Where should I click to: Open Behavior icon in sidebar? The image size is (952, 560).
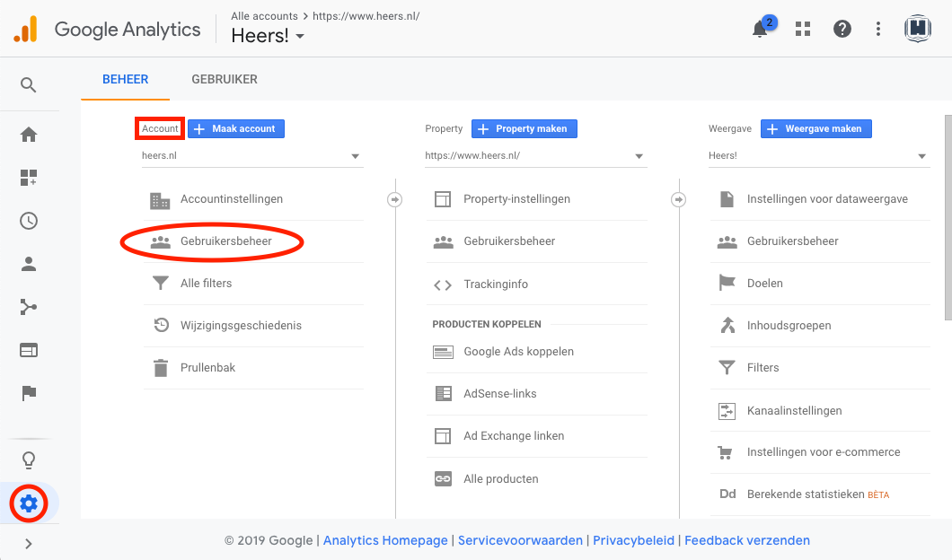[x=29, y=350]
